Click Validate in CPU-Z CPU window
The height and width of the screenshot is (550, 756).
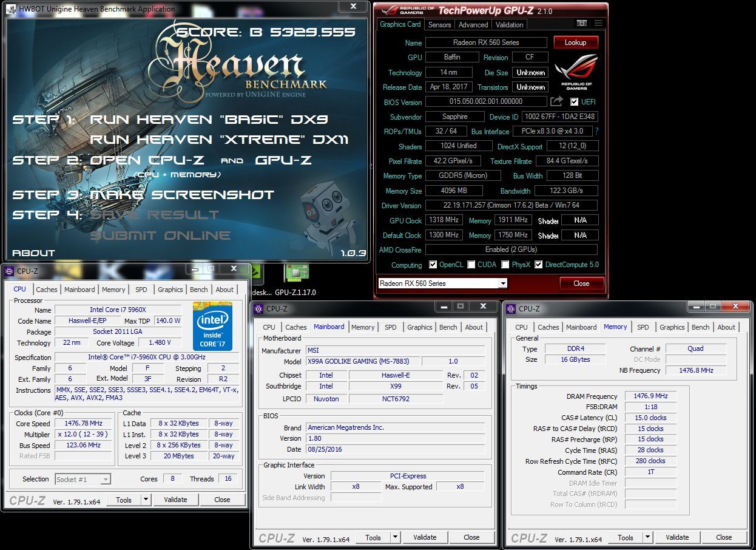pyautogui.click(x=175, y=500)
